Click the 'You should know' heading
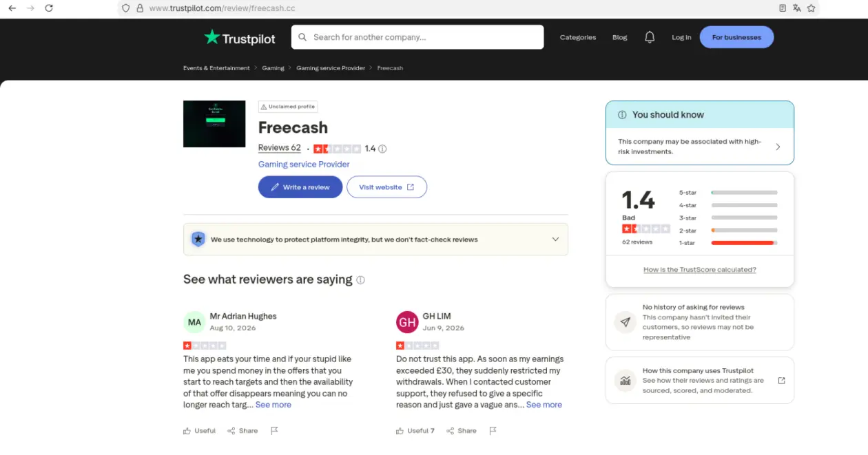The height and width of the screenshot is (455, 868). tap(668, 115)
